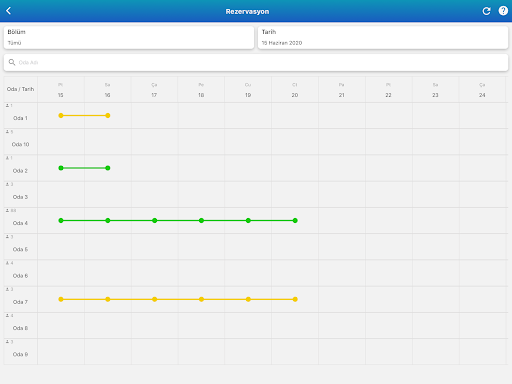Click the person capacity icon above Oda 9

[x=7, y=342]
